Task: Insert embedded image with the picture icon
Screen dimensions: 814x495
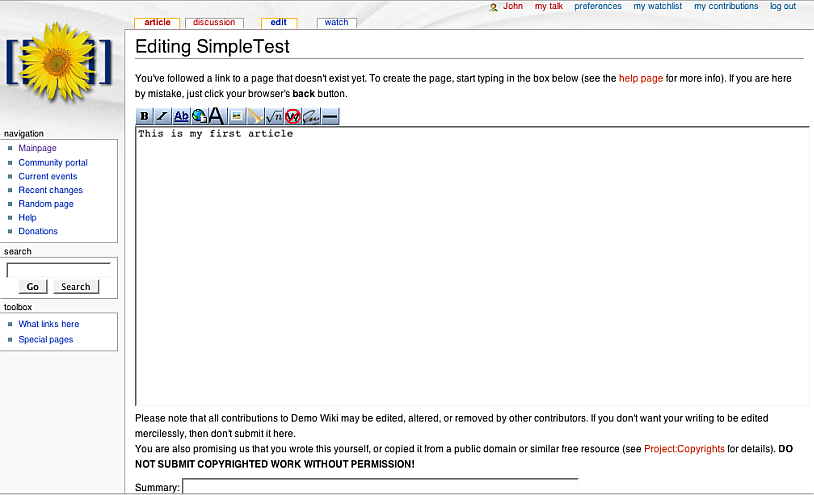Action: (237, 116)
